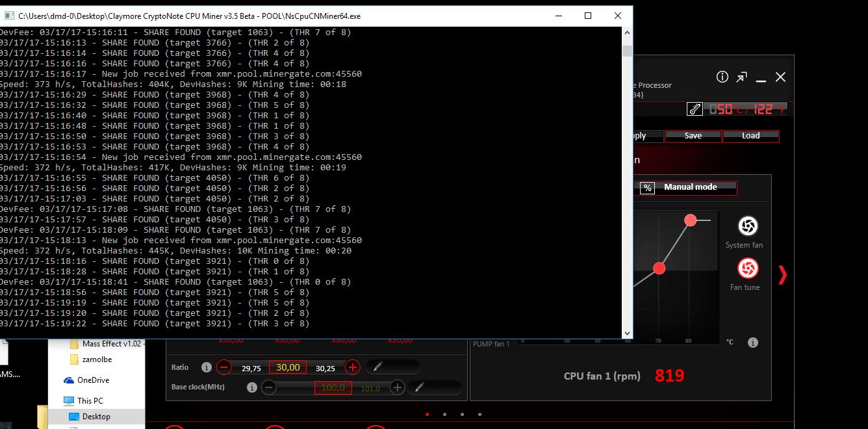Click the info icon beside Ratio
Image resolution: width=868 pixels, height=429 pixels.
(x=207, y=367)
